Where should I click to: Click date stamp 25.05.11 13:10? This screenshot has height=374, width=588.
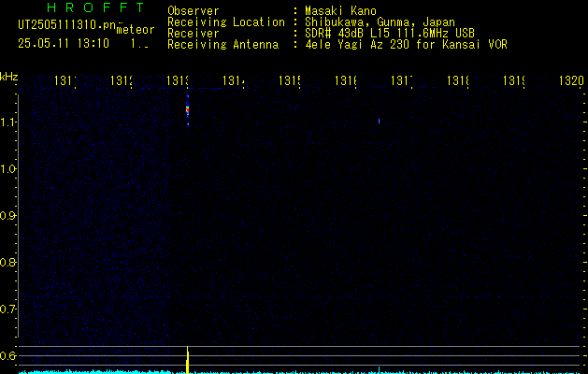click(64, 44)
